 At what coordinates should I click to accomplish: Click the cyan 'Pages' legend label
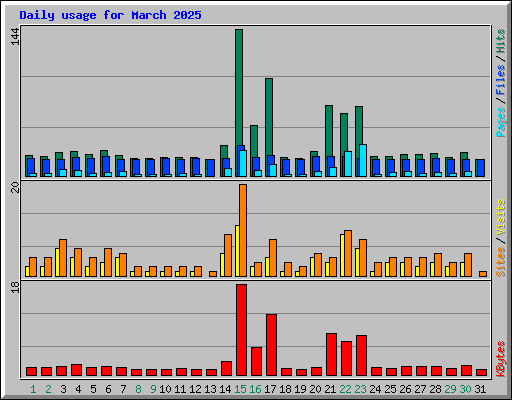[501, 122]
